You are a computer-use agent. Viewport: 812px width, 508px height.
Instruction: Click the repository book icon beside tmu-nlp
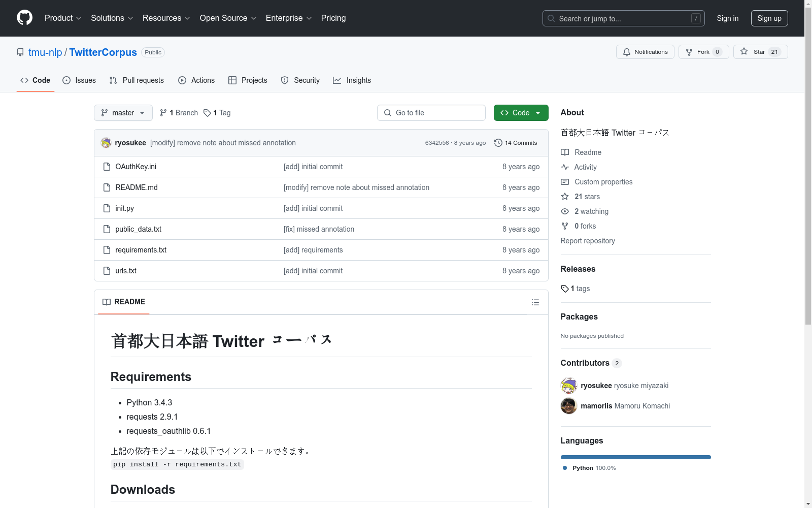tap(20, 52)
